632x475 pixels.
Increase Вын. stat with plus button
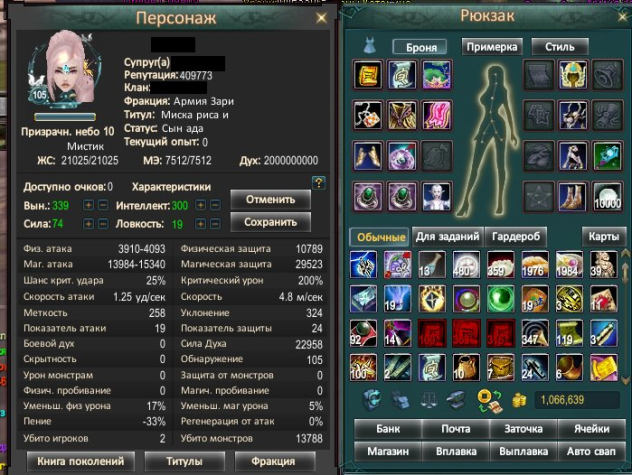[88, 205]
